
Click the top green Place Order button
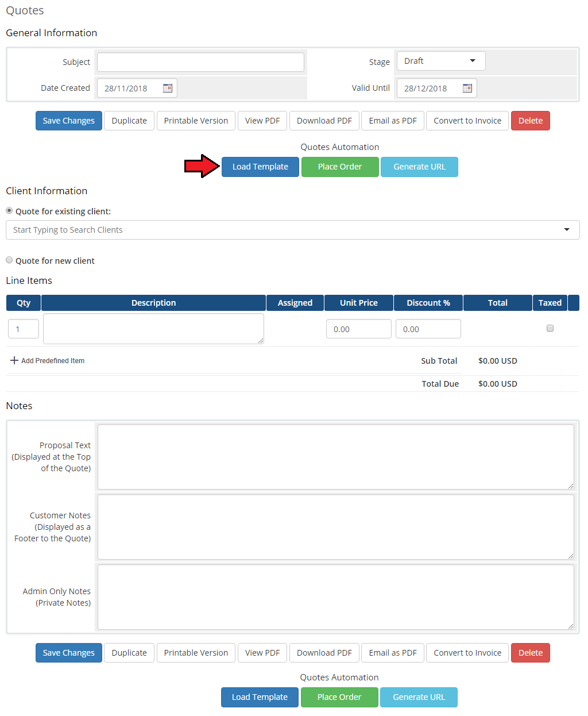(x=340, y=167)
